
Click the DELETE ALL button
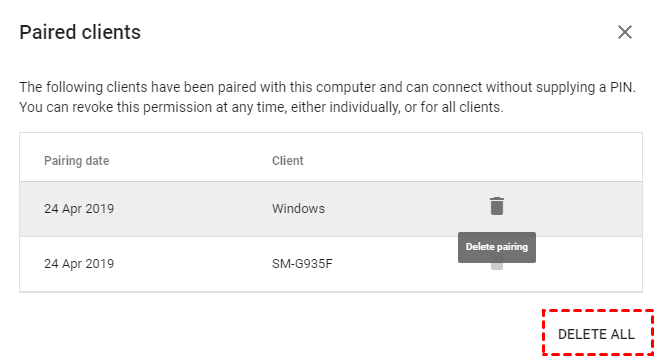[x=596, y=334]
